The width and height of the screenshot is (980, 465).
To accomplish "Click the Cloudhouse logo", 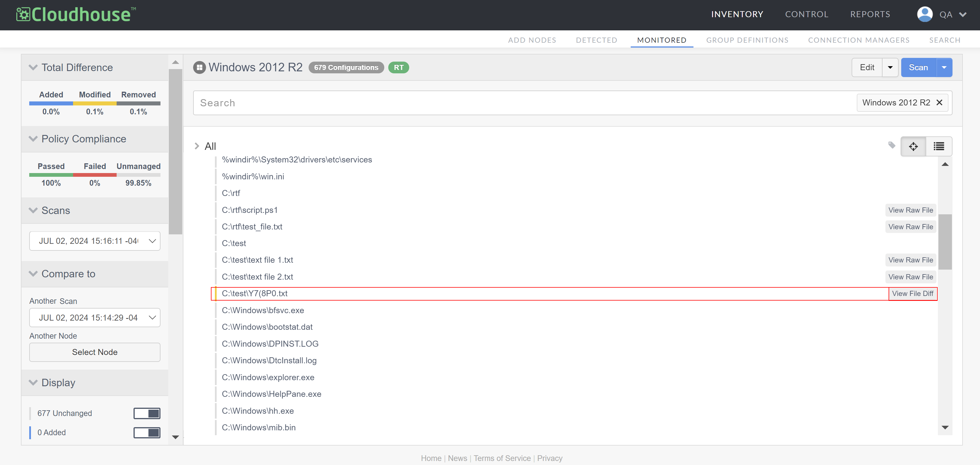I will click(76, 14).
